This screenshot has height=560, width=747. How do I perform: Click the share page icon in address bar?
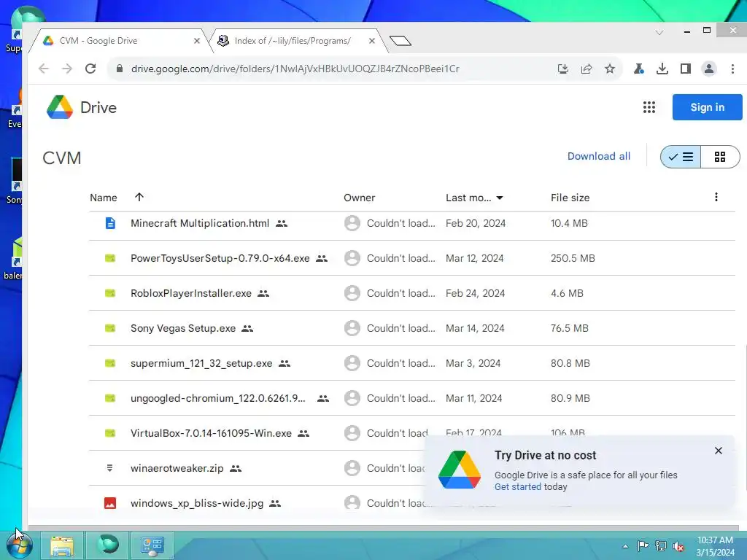(587, 69)
